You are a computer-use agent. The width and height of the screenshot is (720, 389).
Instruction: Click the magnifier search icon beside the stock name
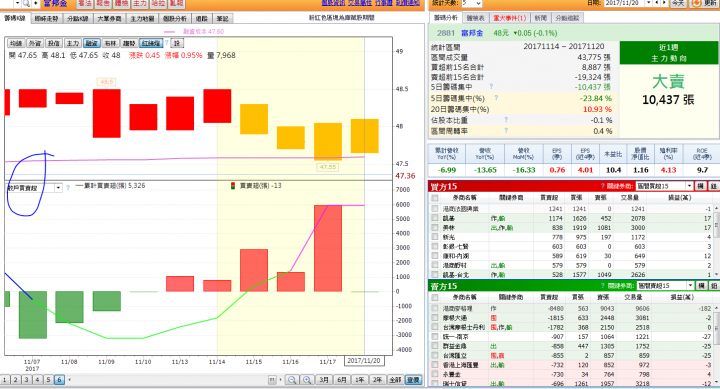tap(26, 3)
